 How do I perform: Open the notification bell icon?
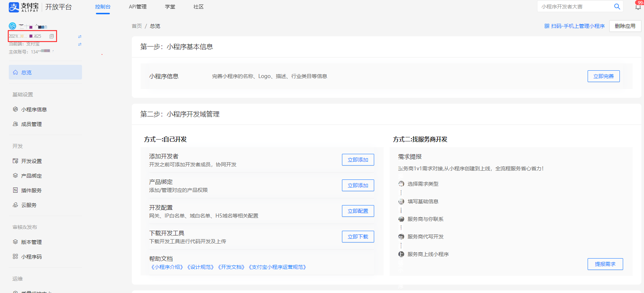tap(638, 7)
